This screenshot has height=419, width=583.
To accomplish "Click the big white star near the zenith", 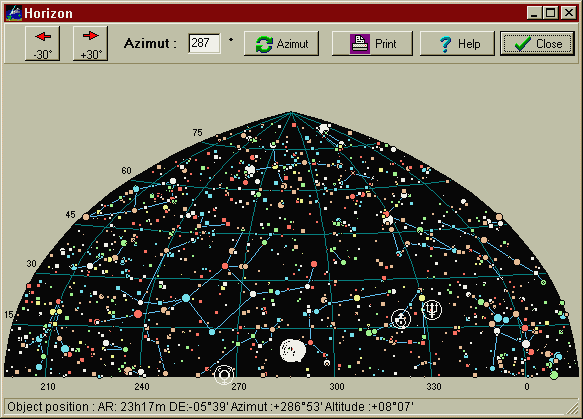I will 324,129.
